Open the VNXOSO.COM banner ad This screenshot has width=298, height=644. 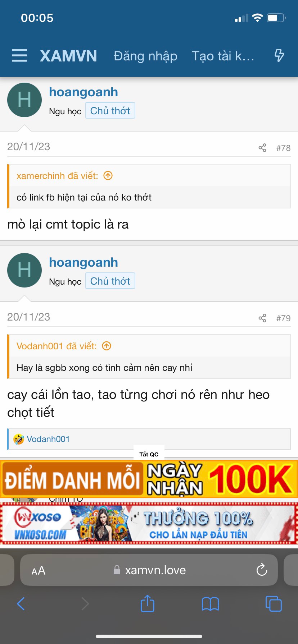[x=149, y=523]
